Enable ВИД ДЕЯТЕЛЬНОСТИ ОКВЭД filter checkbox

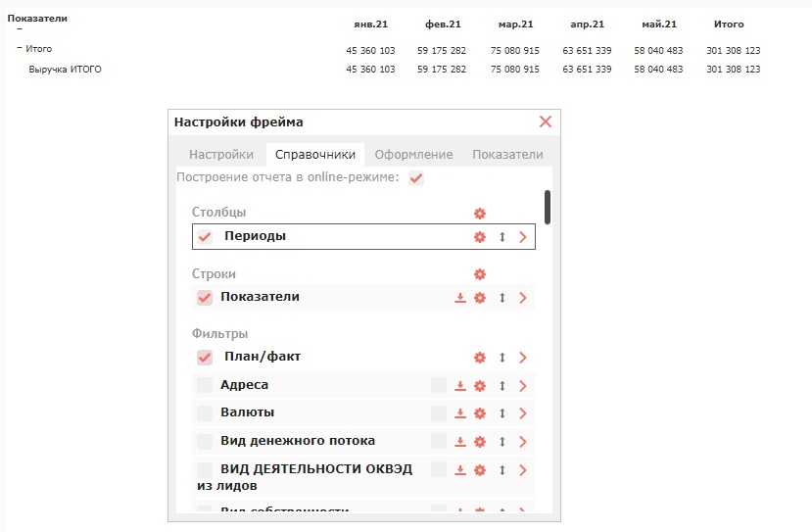pos(205,470)
